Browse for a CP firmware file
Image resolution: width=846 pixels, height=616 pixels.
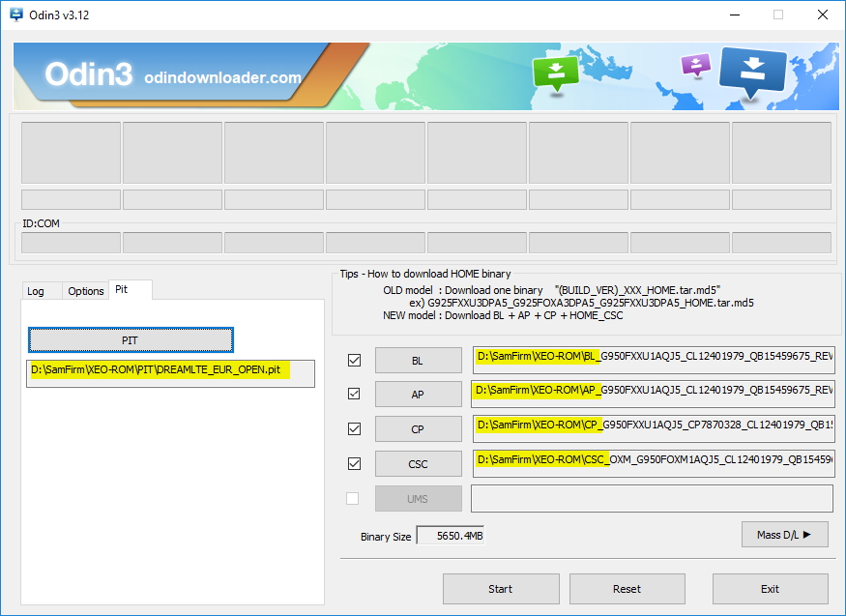click(x=418, y=428)
